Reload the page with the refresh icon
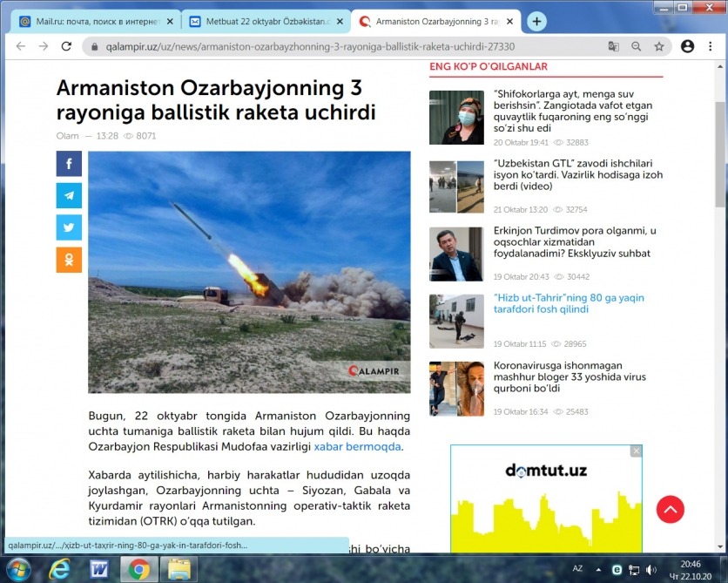The width and height of the screenshot is (728, 583). 66,46
